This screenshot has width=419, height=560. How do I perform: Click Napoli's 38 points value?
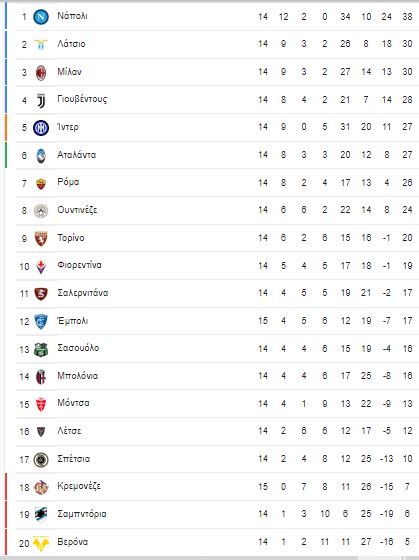407,17
